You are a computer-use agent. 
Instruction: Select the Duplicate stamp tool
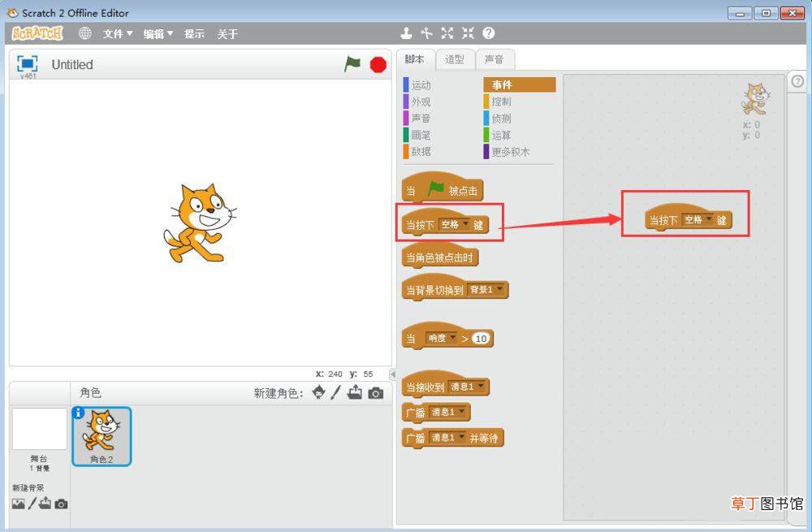point(407,33)
